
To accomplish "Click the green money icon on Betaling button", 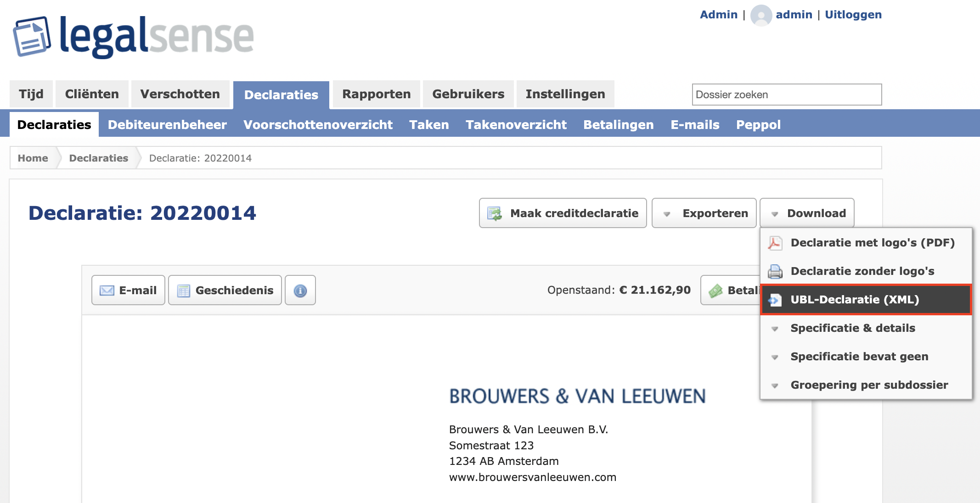I will coord(715,291).
